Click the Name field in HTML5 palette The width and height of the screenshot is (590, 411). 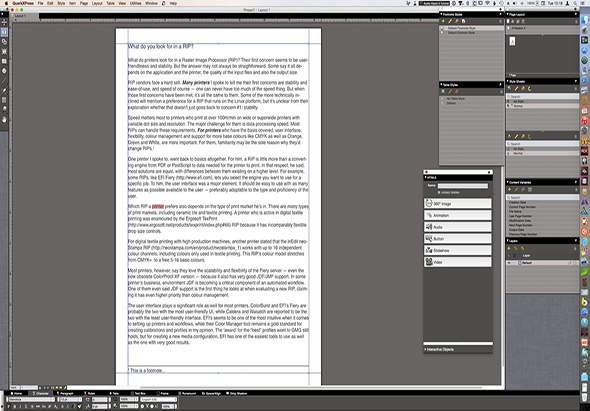click(x=462, y=186)
